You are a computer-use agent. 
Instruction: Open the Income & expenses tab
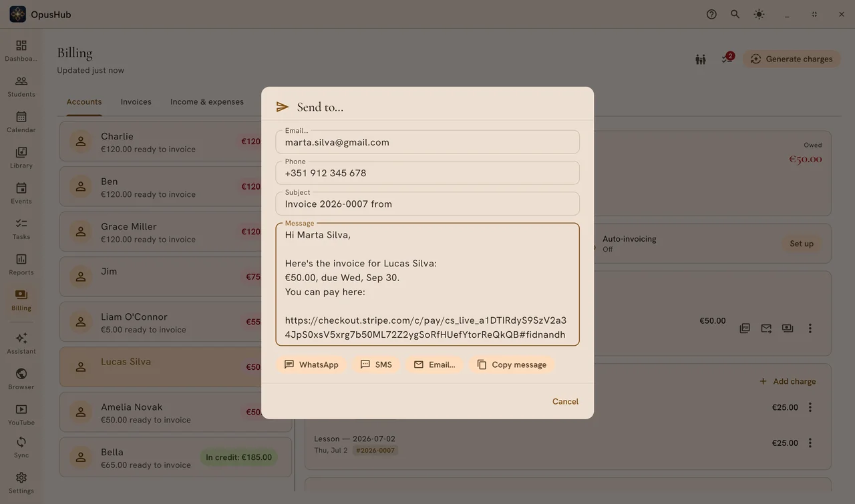tap(207, 102)
